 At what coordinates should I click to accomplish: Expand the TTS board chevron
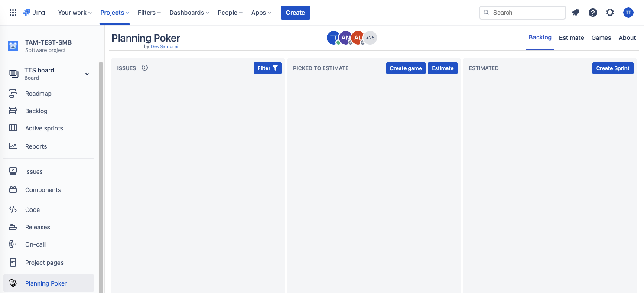[x=87, y=74]
